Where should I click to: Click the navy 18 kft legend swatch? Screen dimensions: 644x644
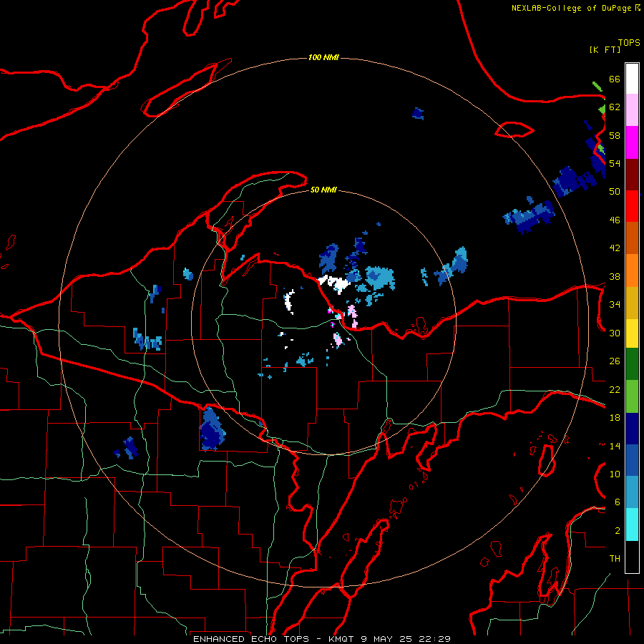click(x=632, y=429)
